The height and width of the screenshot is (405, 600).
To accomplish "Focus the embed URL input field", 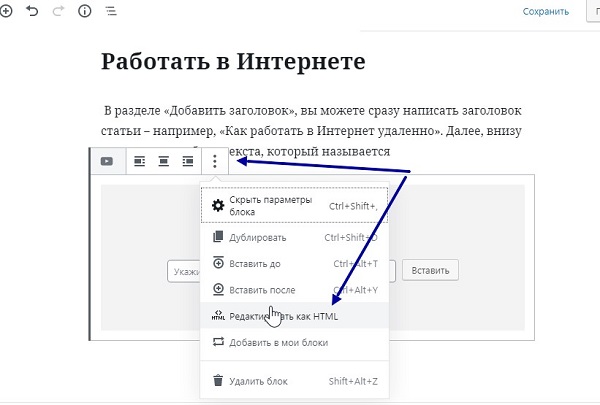I will [x=281, y=271].
